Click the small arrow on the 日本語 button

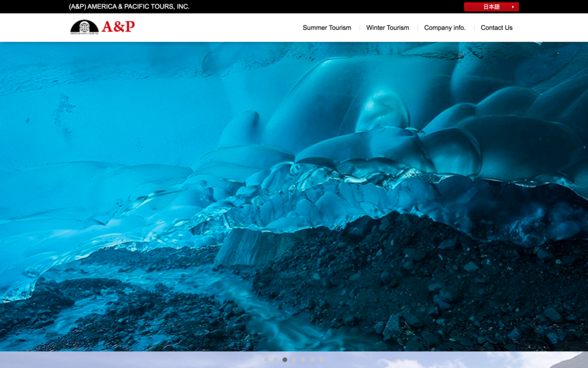(x=513, y=7)
